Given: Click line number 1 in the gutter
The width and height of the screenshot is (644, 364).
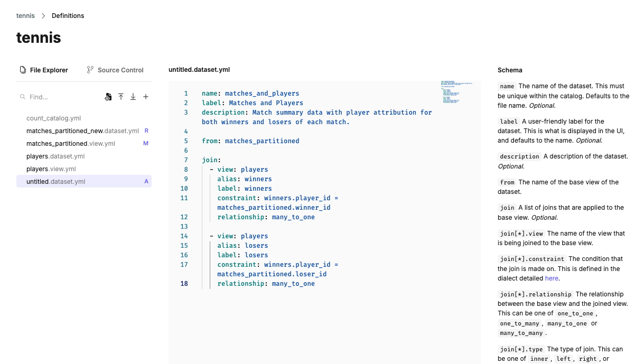Looking at the screenshot, I should click(186, 94).
